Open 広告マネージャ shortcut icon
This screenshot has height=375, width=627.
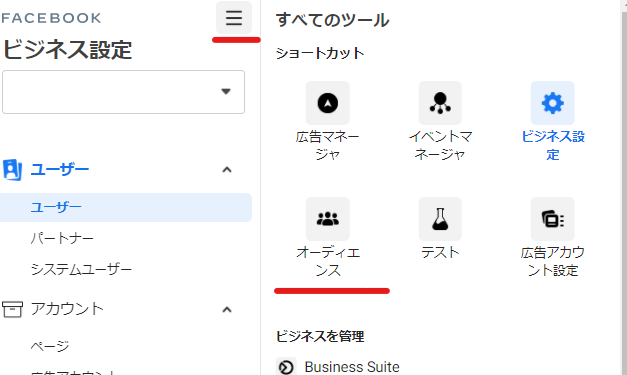click(x=327, y=103)
